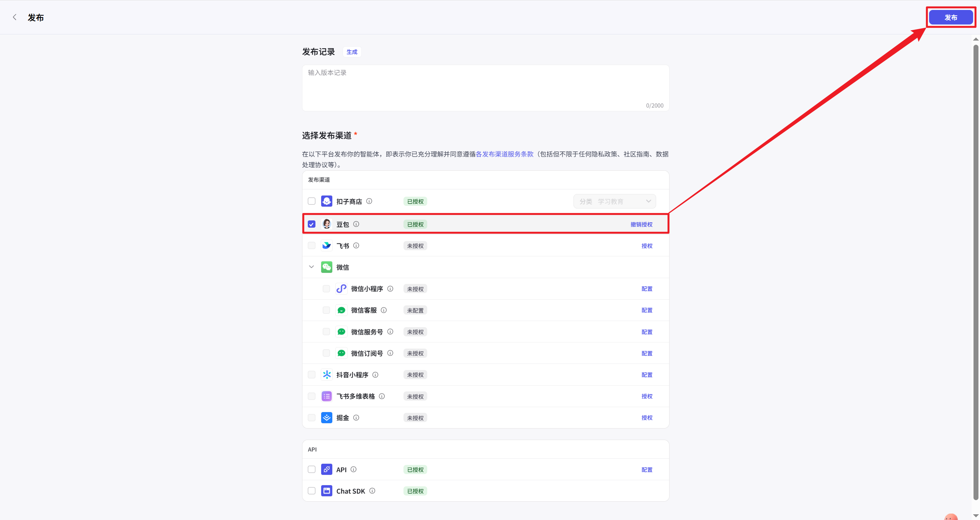
Task: Click the 微信客服 channel icon
Action: 341,310
